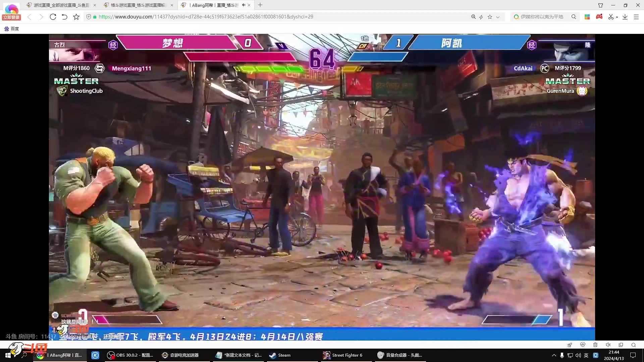This screenshot has height=362, width=644.
Task: Click the heart health-check status icon
Action: (583, 345)
